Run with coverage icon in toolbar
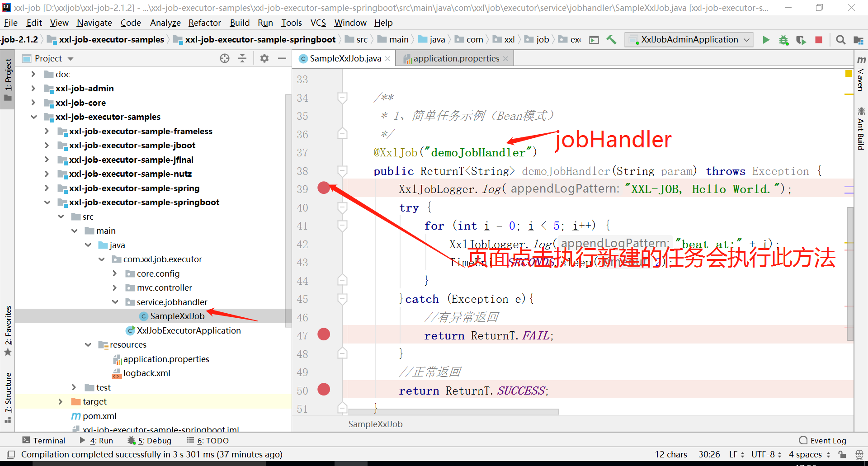Image resolution: width=868 pixels, height=466 pixels. click(801, 40)
